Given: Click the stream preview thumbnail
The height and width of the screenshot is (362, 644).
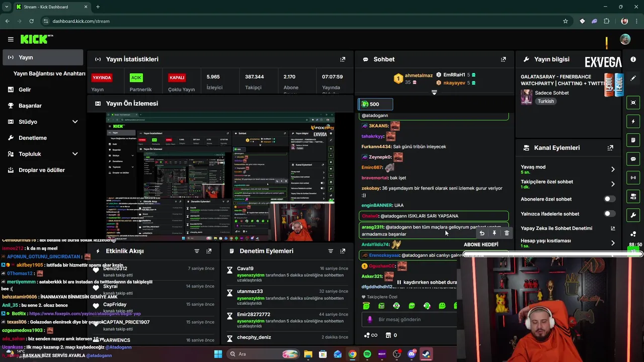Looking at the screenshot, I should 220,177.
